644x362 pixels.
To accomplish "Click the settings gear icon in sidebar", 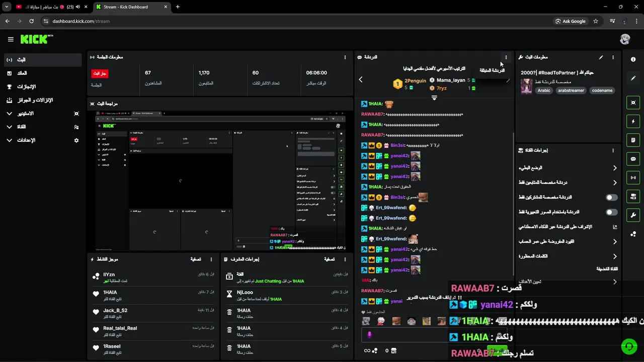I will pyautogui.click(x=76, y=140).
